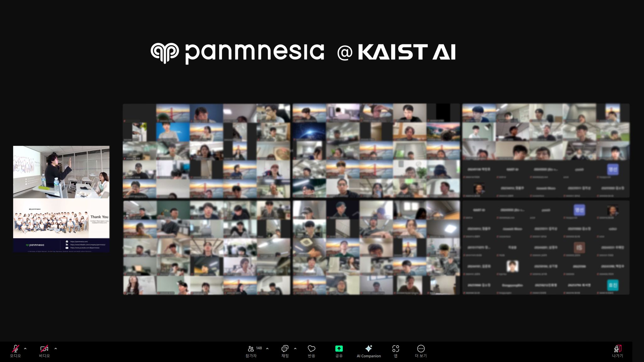Open the 채팅 chat panel

coord(285,351)
